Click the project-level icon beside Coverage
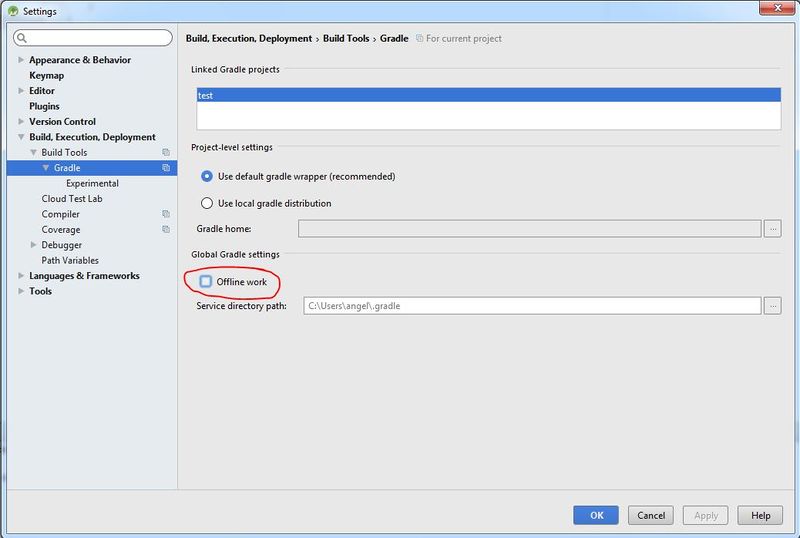The image size is (800, 538). (x=166, y=229)
